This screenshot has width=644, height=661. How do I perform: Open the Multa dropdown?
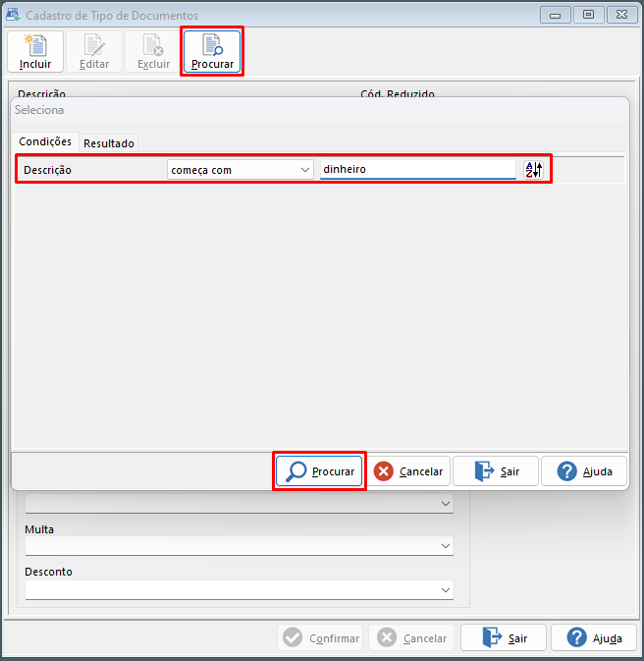tap(240, 546)
